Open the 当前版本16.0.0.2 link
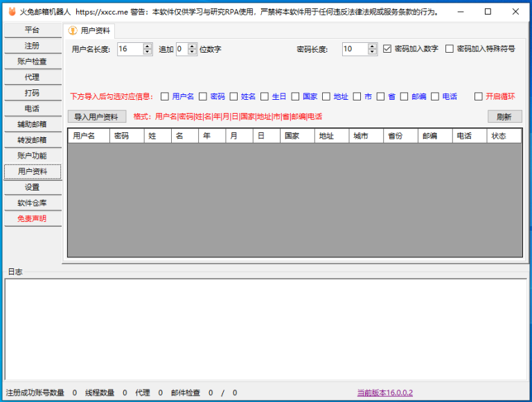This screenshot has width=532, height=402. point(384,393)
